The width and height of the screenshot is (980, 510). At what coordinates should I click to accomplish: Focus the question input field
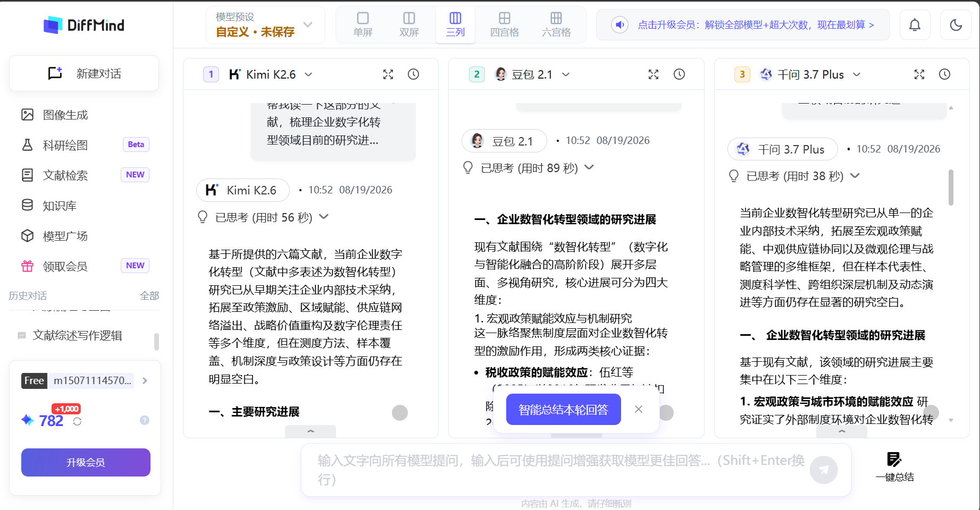(561, 470)
